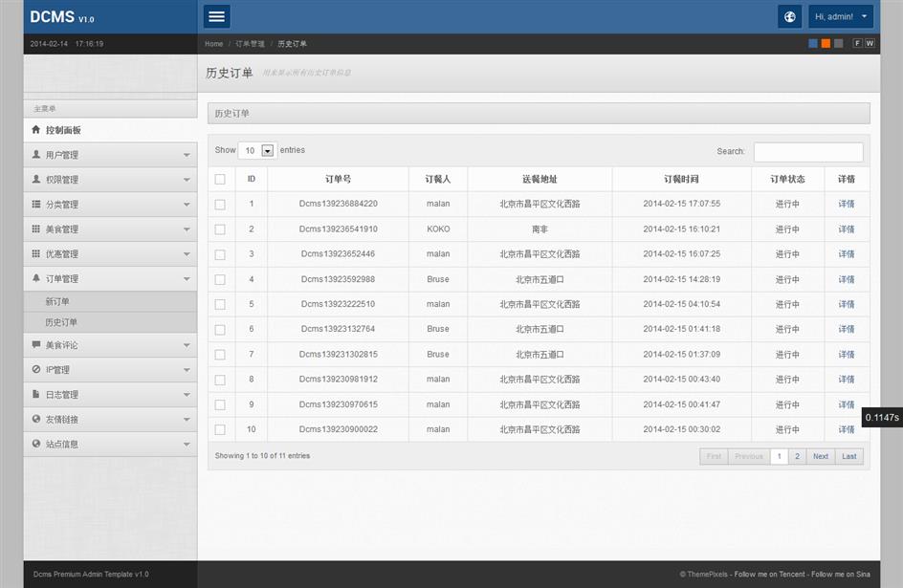Open 详情 link for the KOKO order
903x588 pixels.
(x=847, y=229)
